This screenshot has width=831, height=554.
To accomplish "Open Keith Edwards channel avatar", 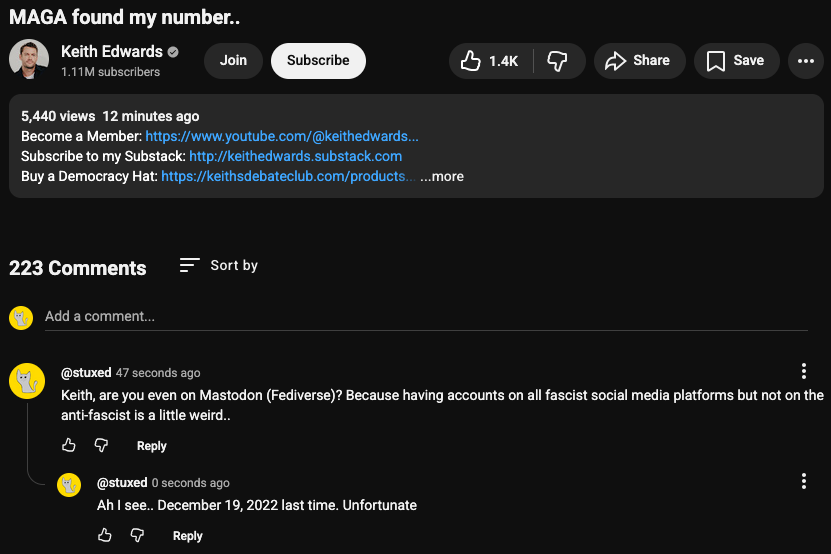I will (29, 60).
